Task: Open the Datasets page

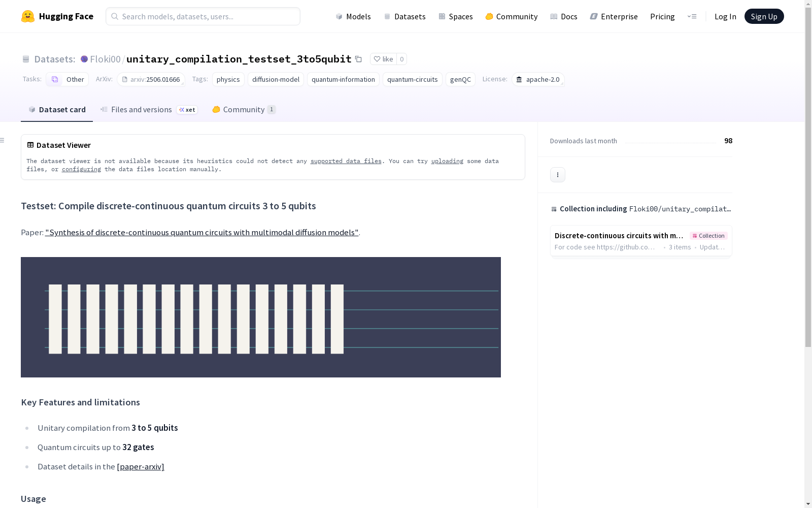Action: click(x=404, y=16)
